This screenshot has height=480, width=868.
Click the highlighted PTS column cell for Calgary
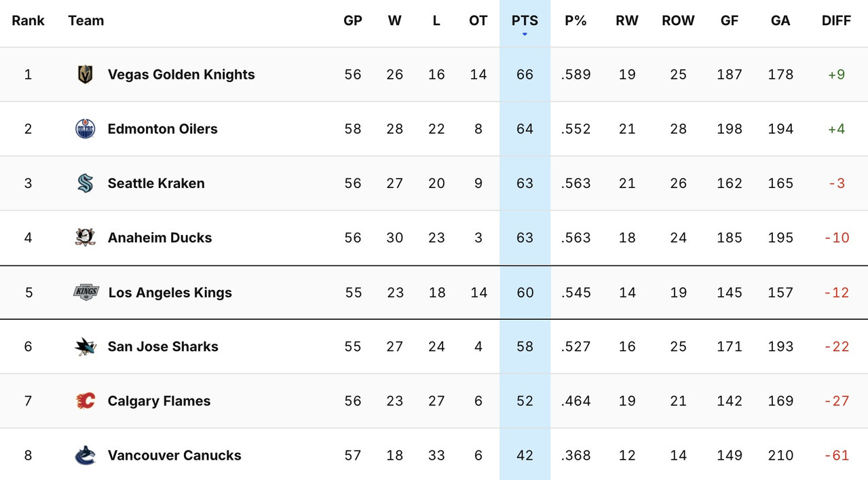click(x=524, y=401)
